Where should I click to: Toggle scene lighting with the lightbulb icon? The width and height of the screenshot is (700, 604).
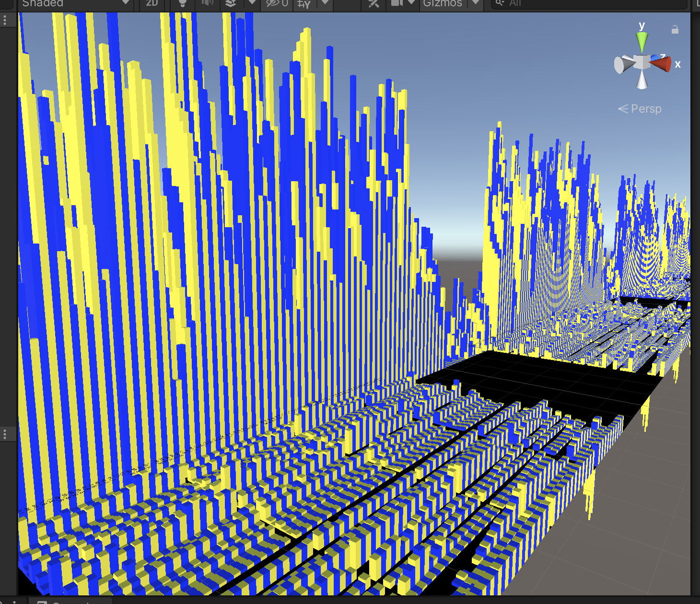[x=183, y=3]
